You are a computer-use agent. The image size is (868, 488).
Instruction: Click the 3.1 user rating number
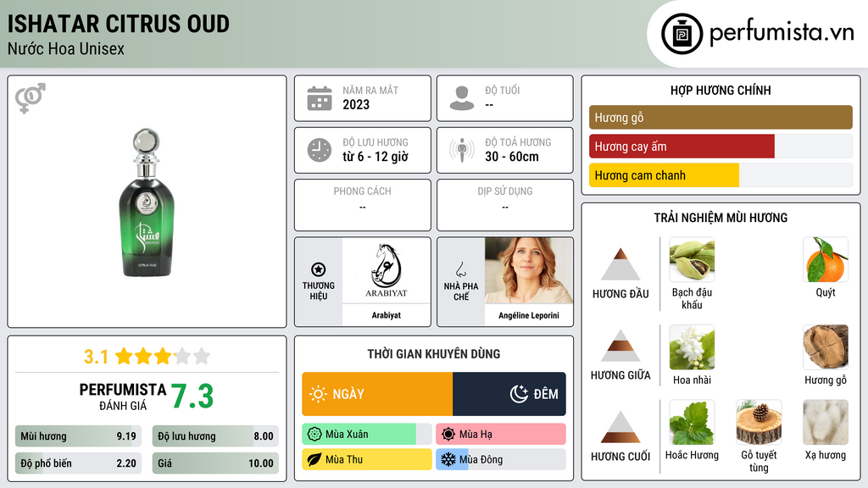tap(96, 357)
